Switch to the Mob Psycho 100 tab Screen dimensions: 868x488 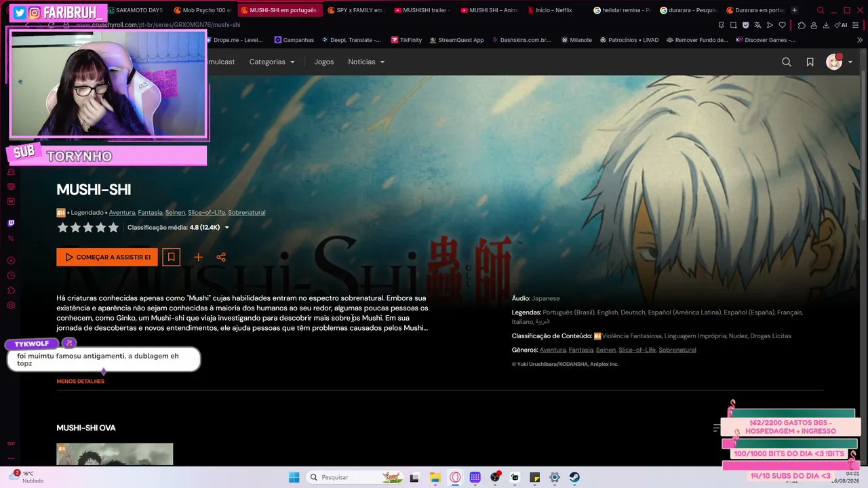pyautogui.click(x=202, y=10)
